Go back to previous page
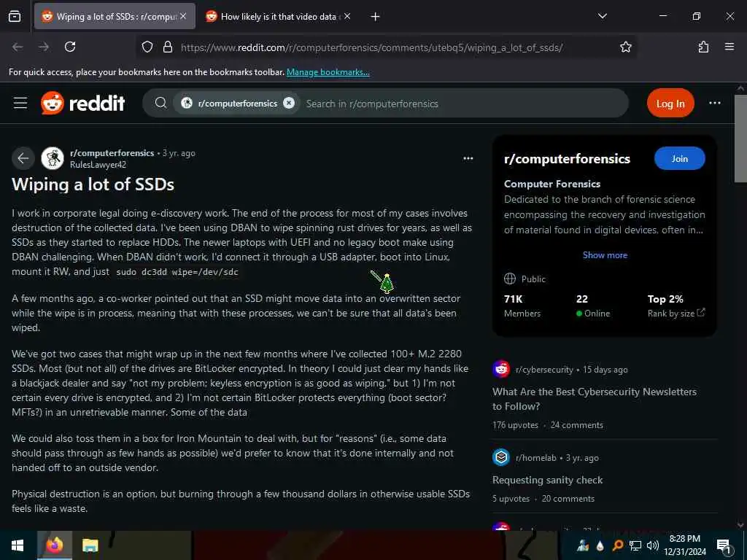Image resolution: width=747 pixels, height=560 pixels. coord(18,47)
